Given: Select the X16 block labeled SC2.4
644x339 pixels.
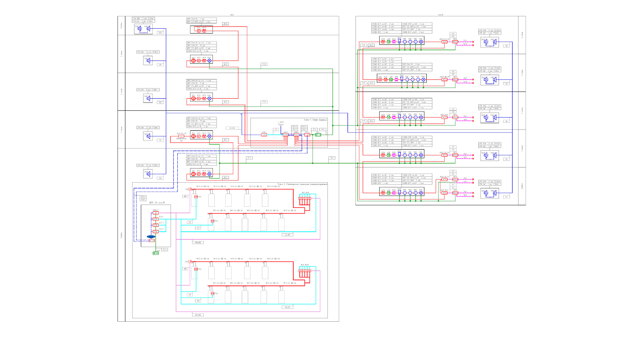Looking at the screenshot, I should [x=156, y=219].
